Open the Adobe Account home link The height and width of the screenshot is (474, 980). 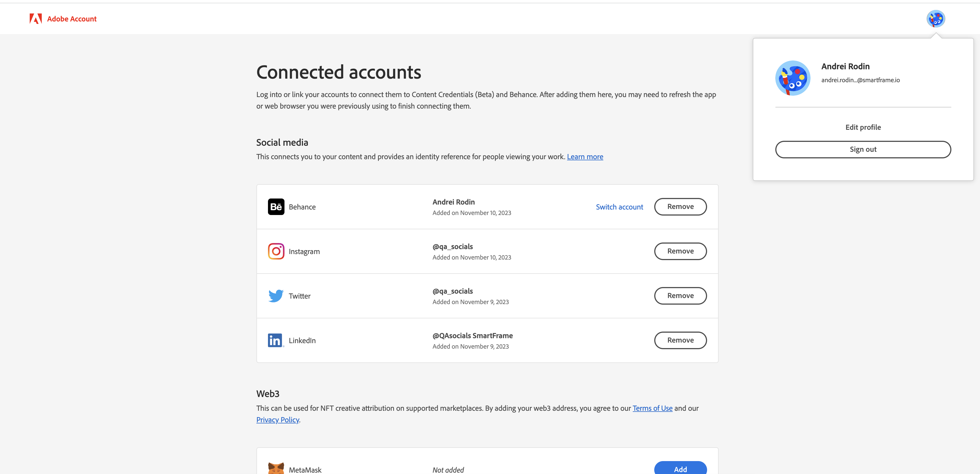click(72, 19)
